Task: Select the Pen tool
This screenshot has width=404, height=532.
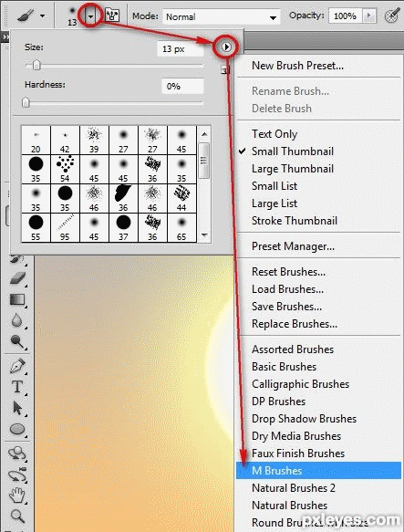Action: click(17, 367)
